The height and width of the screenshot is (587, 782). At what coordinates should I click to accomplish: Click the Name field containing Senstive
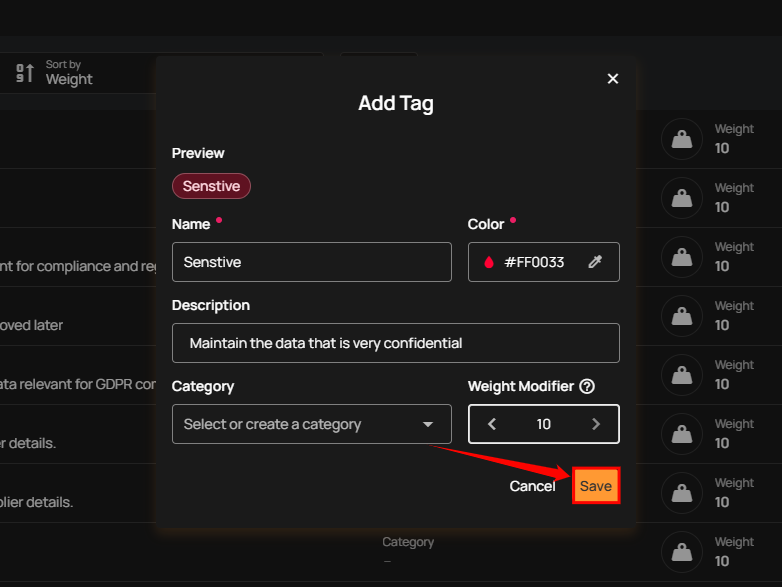click(312, 262)
